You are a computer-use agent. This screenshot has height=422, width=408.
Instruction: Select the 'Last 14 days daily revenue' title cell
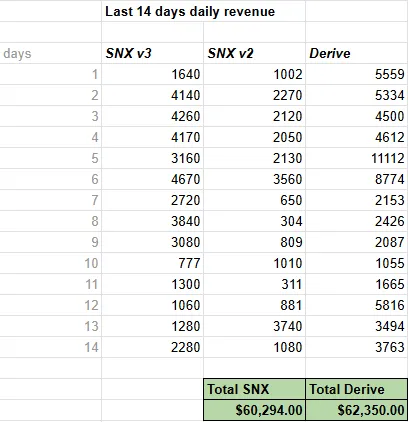(203, 12)
